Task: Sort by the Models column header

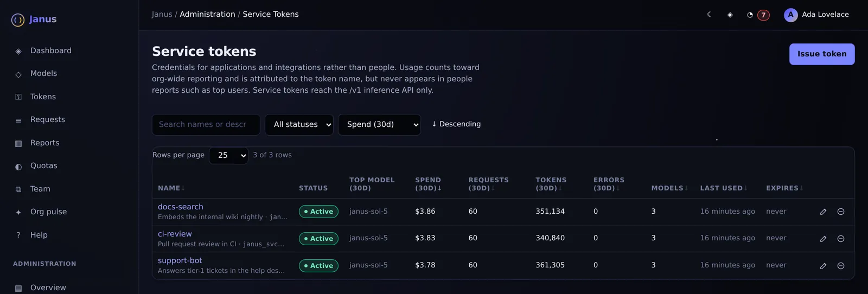Action: click(670, 188)
